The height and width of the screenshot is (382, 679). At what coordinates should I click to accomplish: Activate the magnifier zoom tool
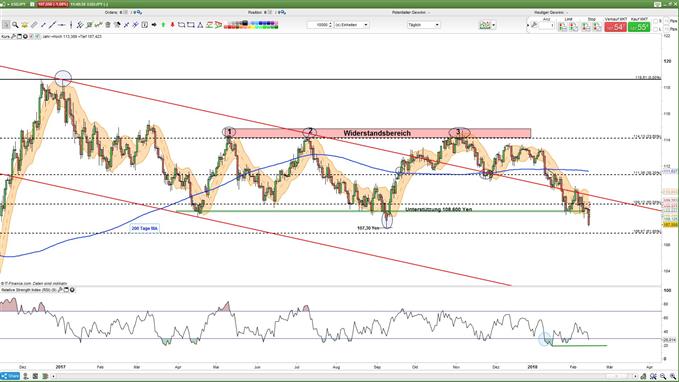(x=15, y=25)
